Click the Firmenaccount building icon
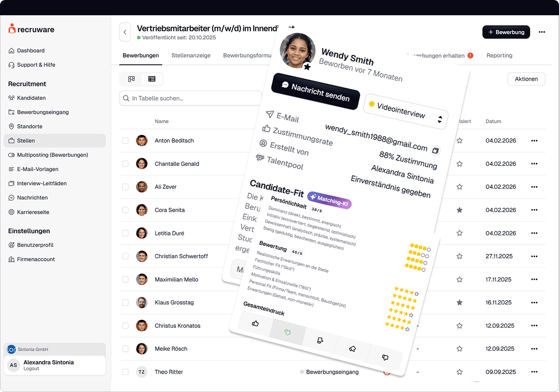The width and height of the screenshot is (559, 392). coord(12,259)
